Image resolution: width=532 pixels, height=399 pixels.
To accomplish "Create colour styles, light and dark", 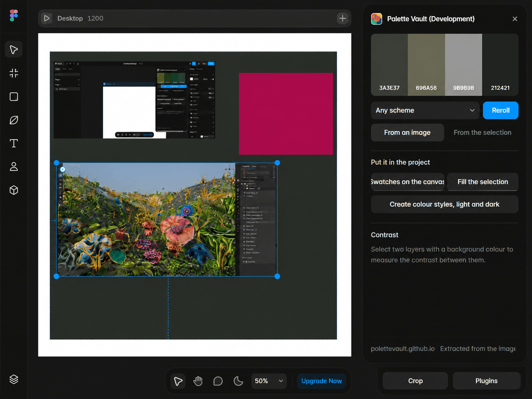I will 445,204.
